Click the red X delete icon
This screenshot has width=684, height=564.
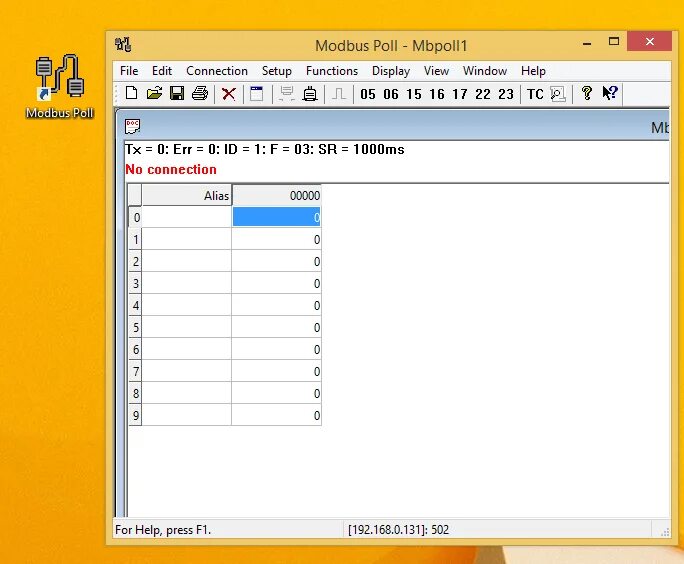pos(229,93)
